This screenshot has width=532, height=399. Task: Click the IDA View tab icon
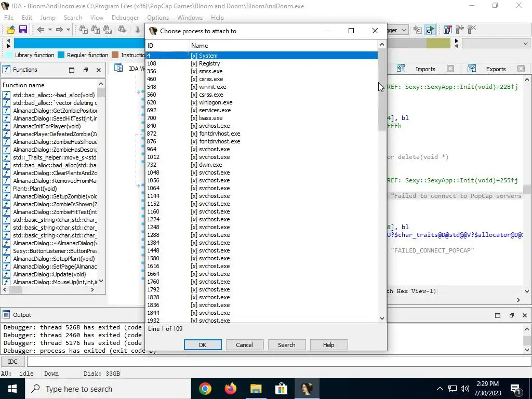pos(118,68)
